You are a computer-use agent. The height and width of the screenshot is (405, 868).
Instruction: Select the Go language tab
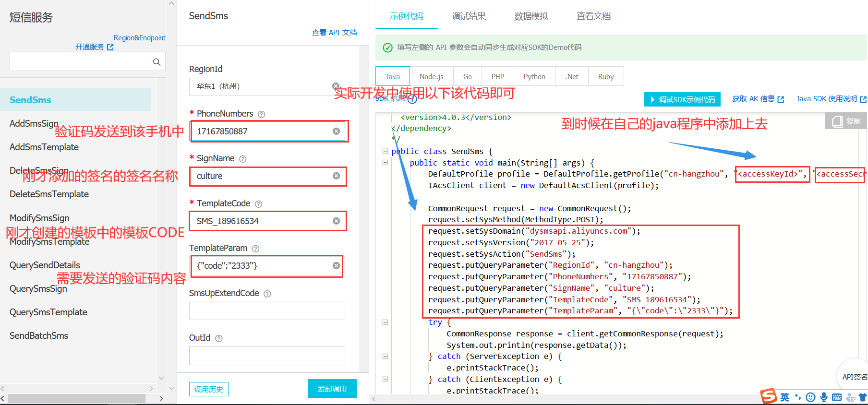click(468, 77)
